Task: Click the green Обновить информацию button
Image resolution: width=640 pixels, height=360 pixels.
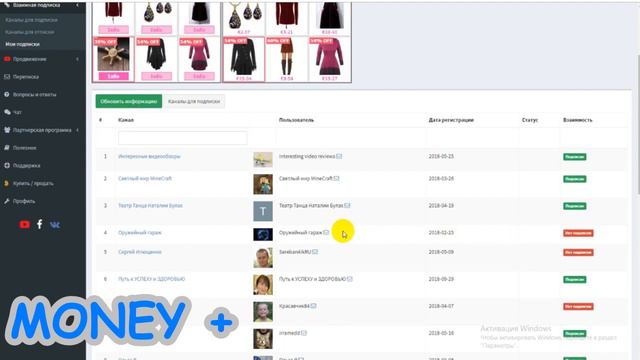Action: 129,101
